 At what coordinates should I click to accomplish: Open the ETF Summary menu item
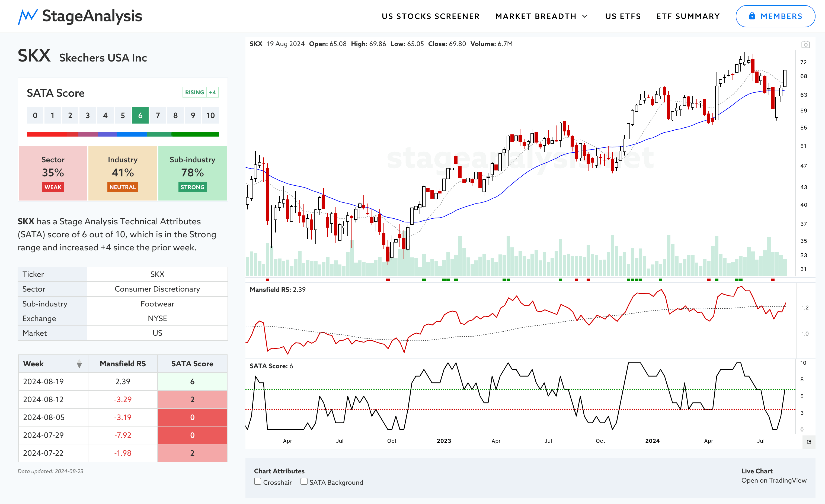(688, 16)
